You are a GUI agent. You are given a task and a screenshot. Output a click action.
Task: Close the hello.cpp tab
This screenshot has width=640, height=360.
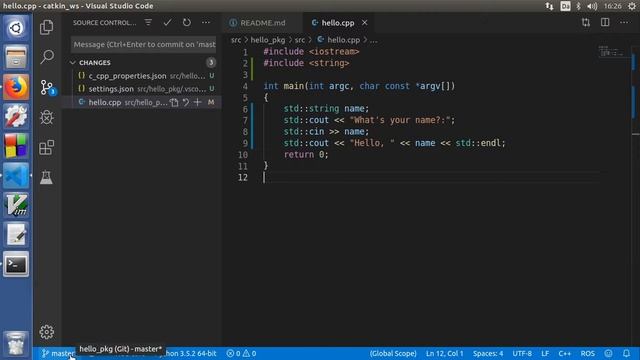pyautogui.click(x=364, y=23)
